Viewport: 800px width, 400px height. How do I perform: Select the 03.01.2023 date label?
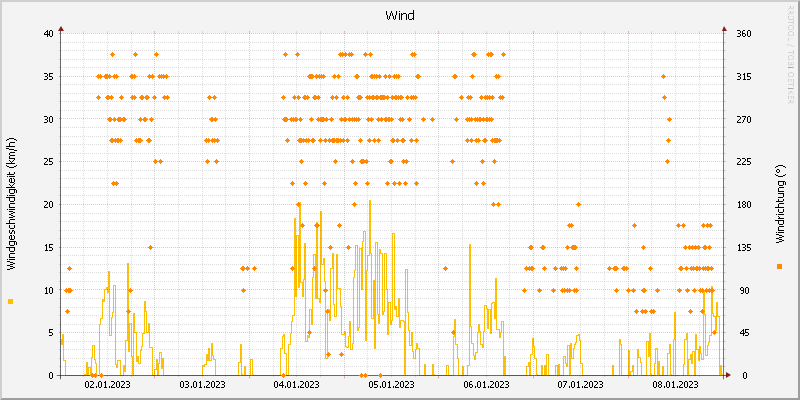[203, 384]
